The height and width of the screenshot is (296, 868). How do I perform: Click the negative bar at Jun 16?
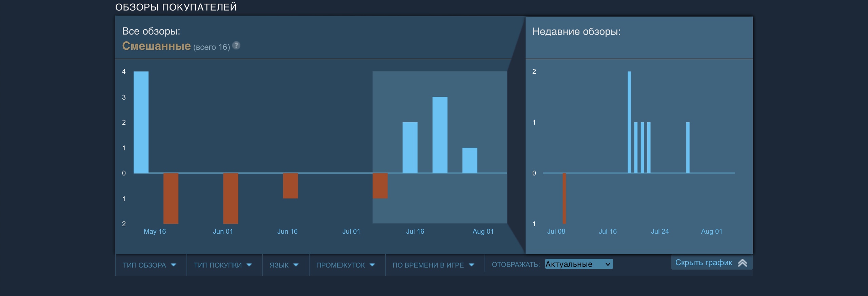pyautogui.click(x=291, y=186)
